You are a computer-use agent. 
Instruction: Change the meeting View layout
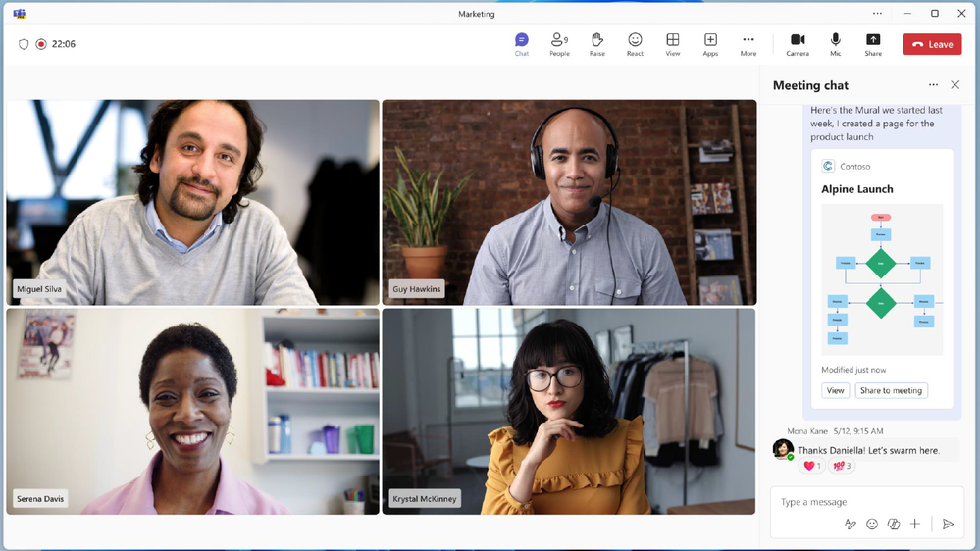click(x=673, y=44)
